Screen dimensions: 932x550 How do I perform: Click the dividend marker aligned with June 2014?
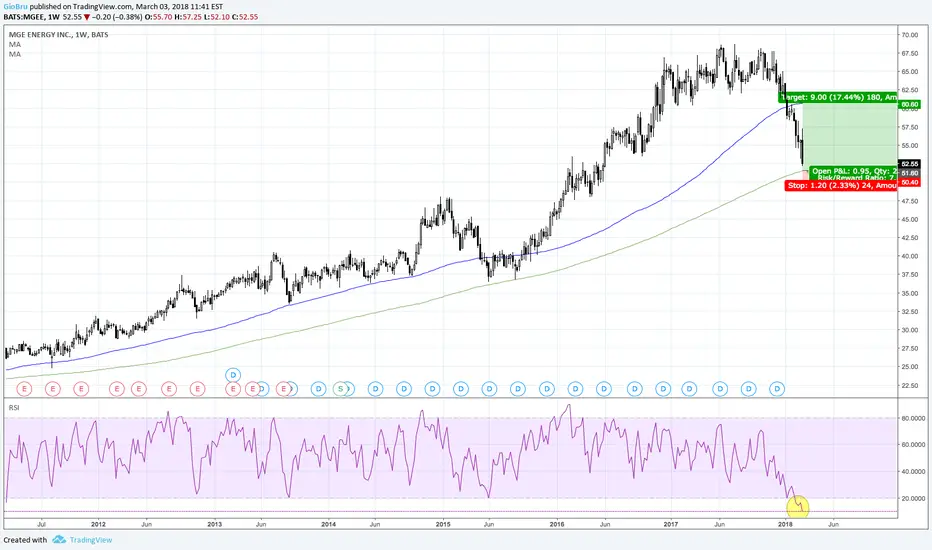pyautogui.click(x=375, y=389)
